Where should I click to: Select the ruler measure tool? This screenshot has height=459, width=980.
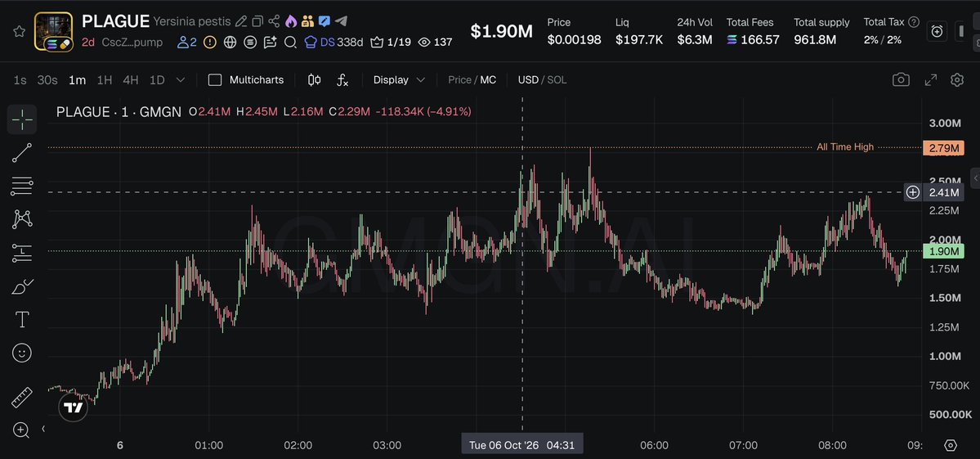(x=22, y=397)
